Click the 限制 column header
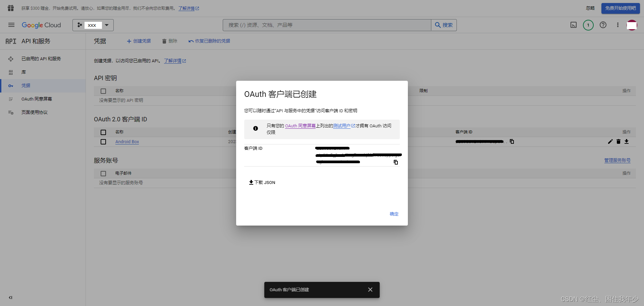 pos(423,91)
